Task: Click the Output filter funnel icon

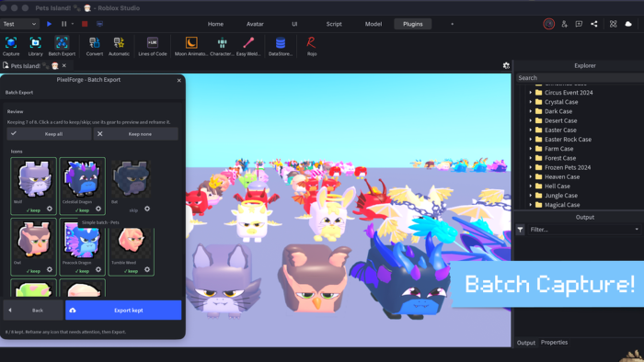Action: tap(520, 230)
